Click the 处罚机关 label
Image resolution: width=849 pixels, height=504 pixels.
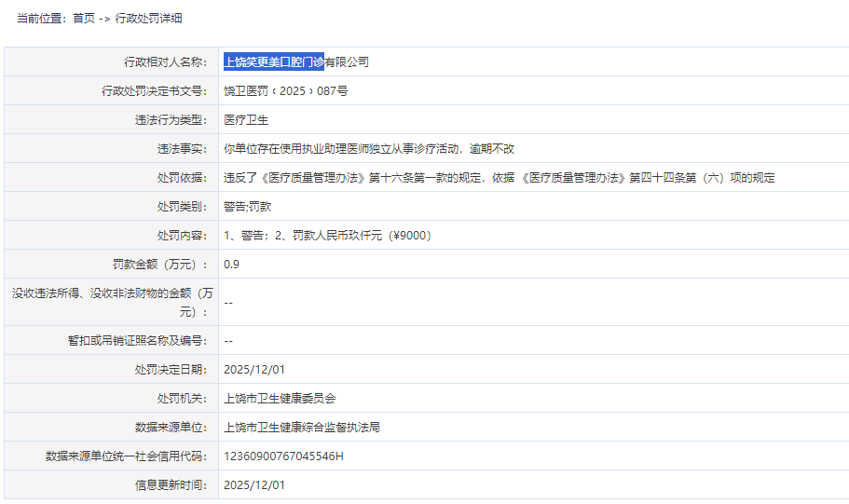[183, 399]
